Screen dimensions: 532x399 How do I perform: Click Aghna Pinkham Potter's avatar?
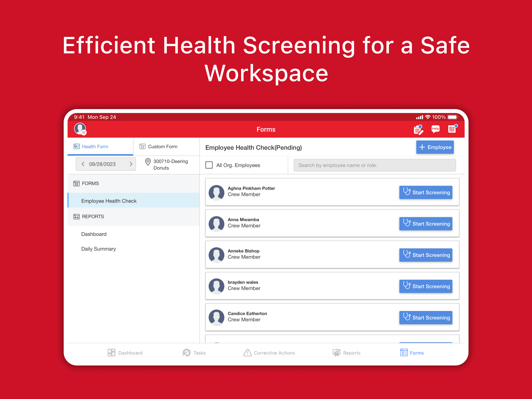(217, 192)
